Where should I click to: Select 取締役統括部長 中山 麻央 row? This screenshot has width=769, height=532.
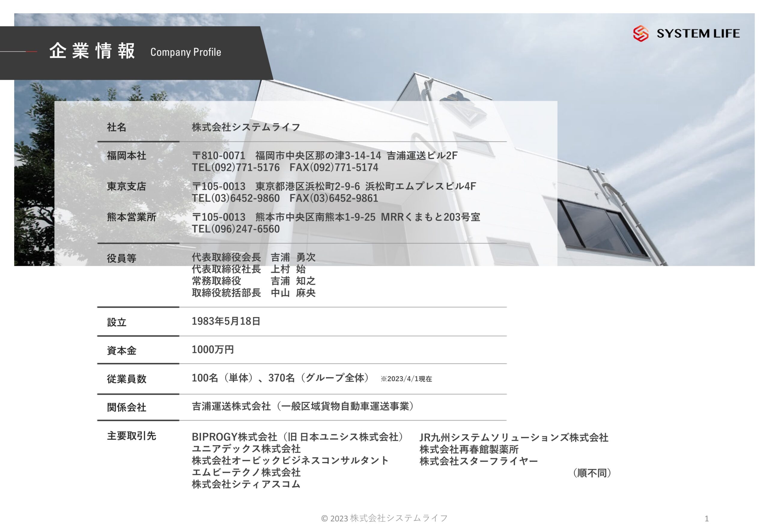coord(254,293)
